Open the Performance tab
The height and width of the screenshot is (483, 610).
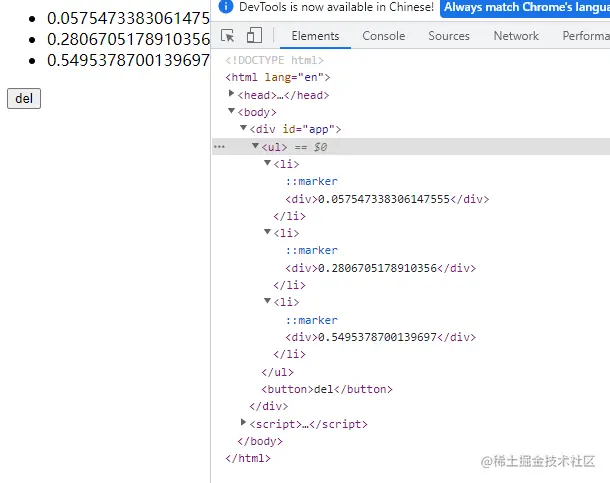pos(586,36)
